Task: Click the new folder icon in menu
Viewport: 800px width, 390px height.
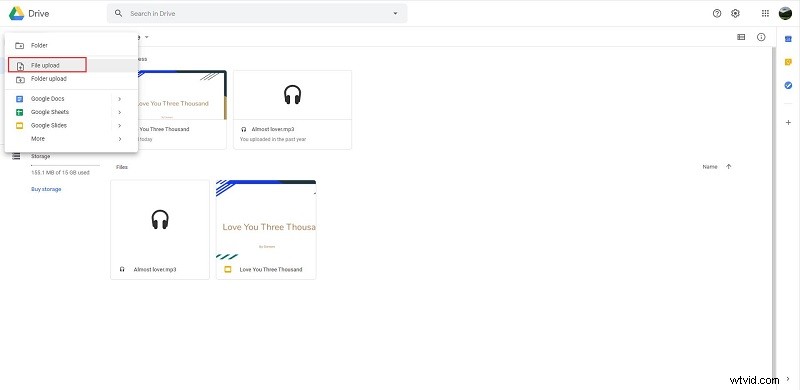Action: click(x=19, y=45)
